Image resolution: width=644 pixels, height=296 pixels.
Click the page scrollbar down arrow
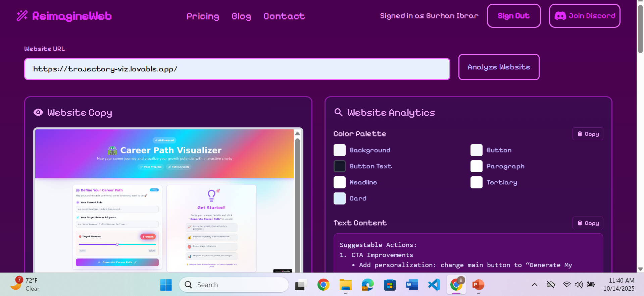pos(640,269)
